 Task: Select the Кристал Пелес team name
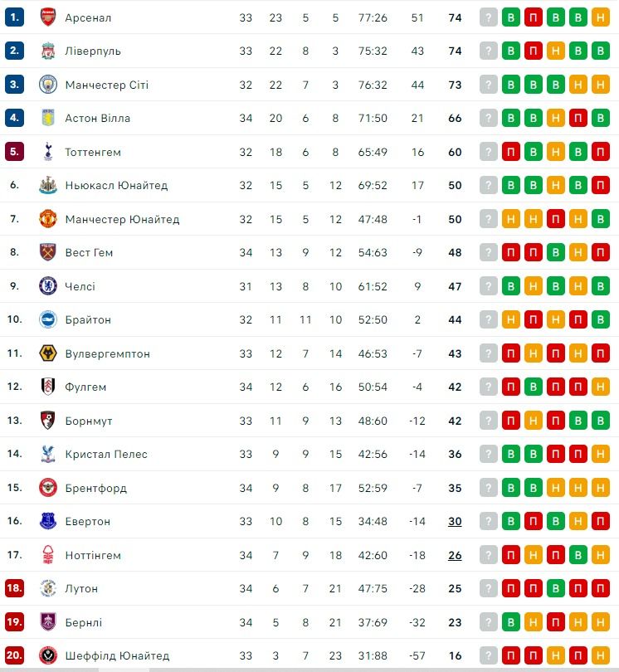106,454
